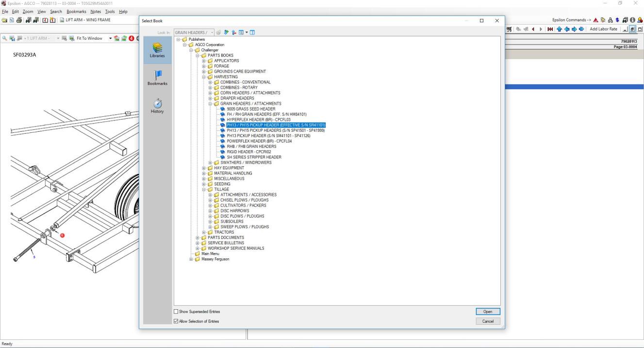Expand the SWATHERS / WINDROWERS folder node
This screenshot has width=644, height=348.
[210, 162]
